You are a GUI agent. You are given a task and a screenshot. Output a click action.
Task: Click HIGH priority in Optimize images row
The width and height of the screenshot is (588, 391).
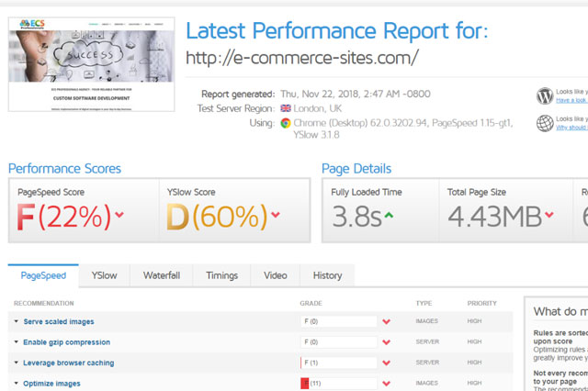pyautogui.click(x=474, y=383)
